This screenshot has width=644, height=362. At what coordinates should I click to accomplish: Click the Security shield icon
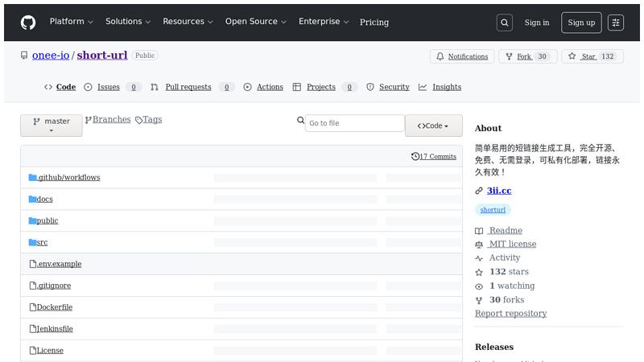tap(370, 87)
